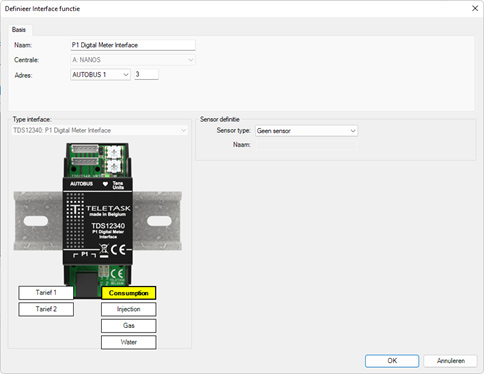Screen dimensions: 484x374
Task: Confirm with the OK button
Action: click(x=392, y=361)
